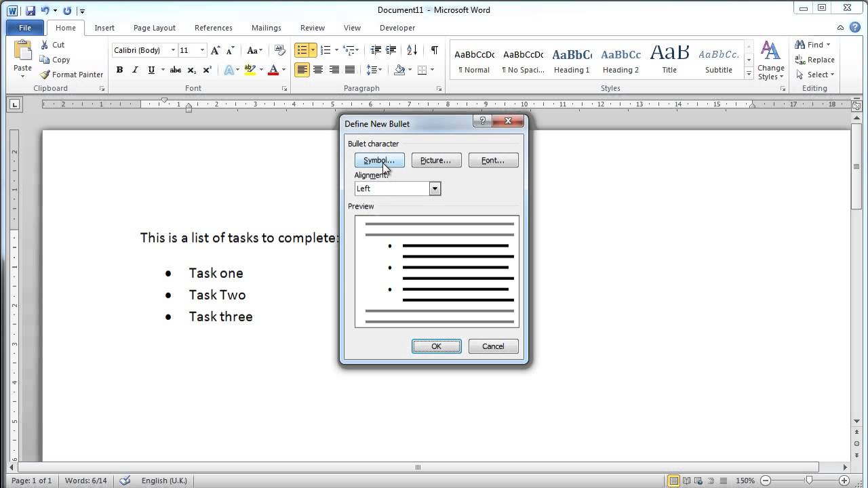
Task: Toggle Bullets list button
Action: click(302, 50)
